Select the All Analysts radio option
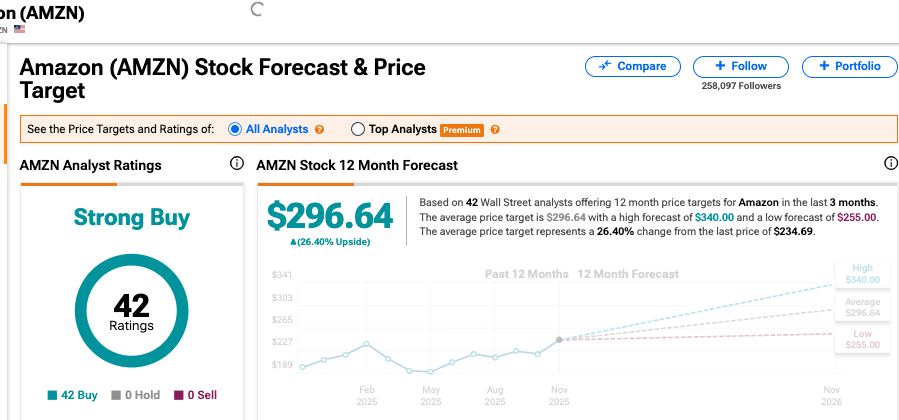Image resolution: width=899 pixels, height=420 pixels. pos(235,129)
